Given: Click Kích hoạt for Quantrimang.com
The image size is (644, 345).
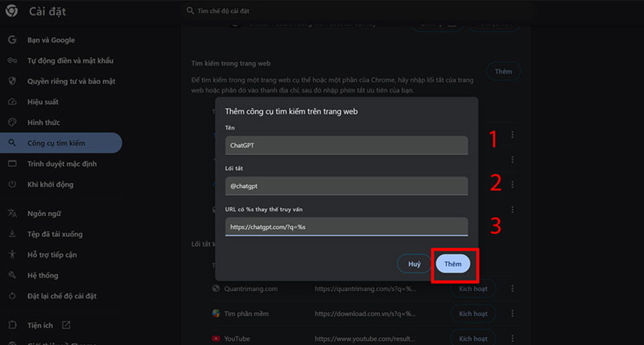Looking at the screenshot, I should tap(473, 289).
